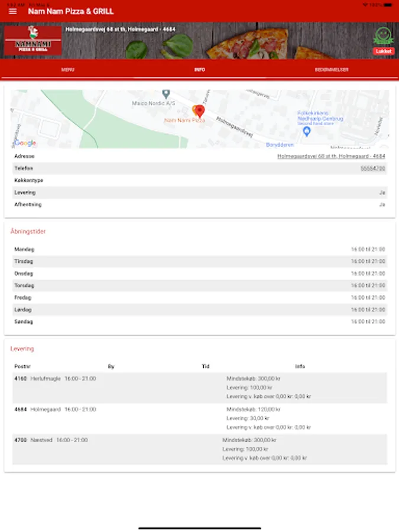Click the Åbningstider section heading

tap(28, 231)
